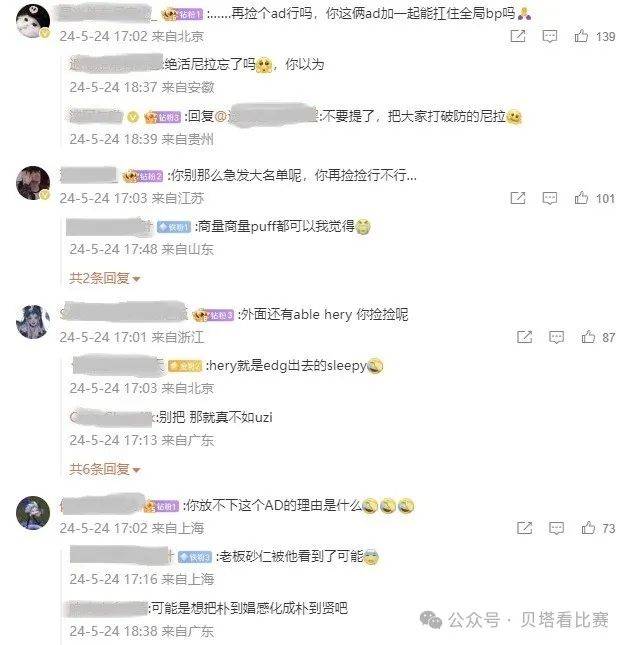Share the comment from 浙江
The width and height of the screenshot is (629, 645).
525,337
